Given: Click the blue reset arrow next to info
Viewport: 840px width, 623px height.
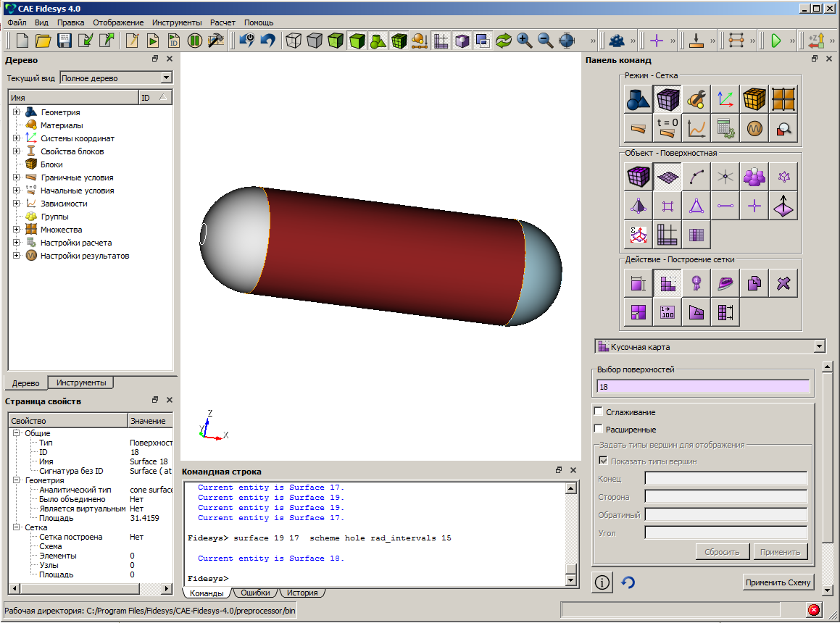Looking at the screenshot, I should pyautogui.click(x=628, y=582).
